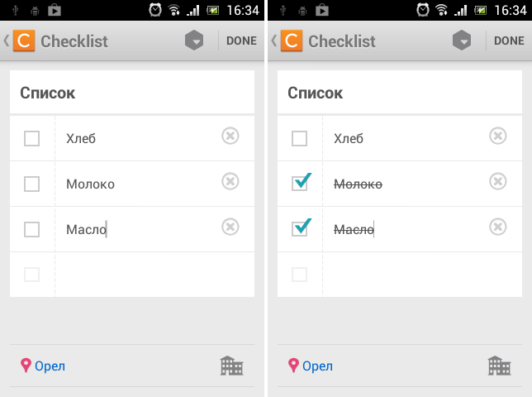Open hexagon dropdown in left header
The height and width of the screenshot is (397, 532).
click(194, 41)
